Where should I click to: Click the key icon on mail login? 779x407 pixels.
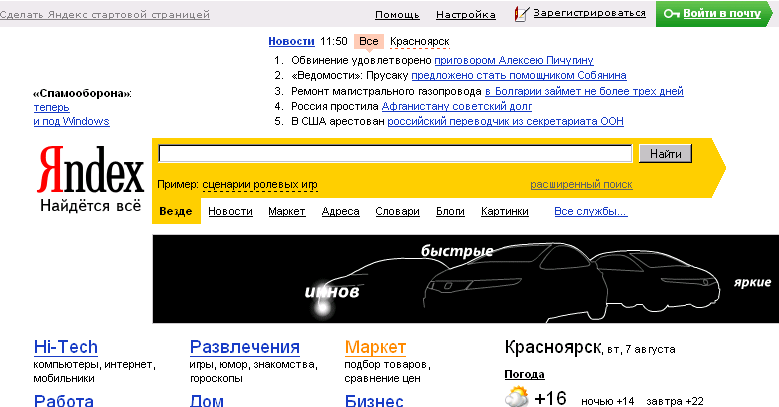click(x=672, y=14)
